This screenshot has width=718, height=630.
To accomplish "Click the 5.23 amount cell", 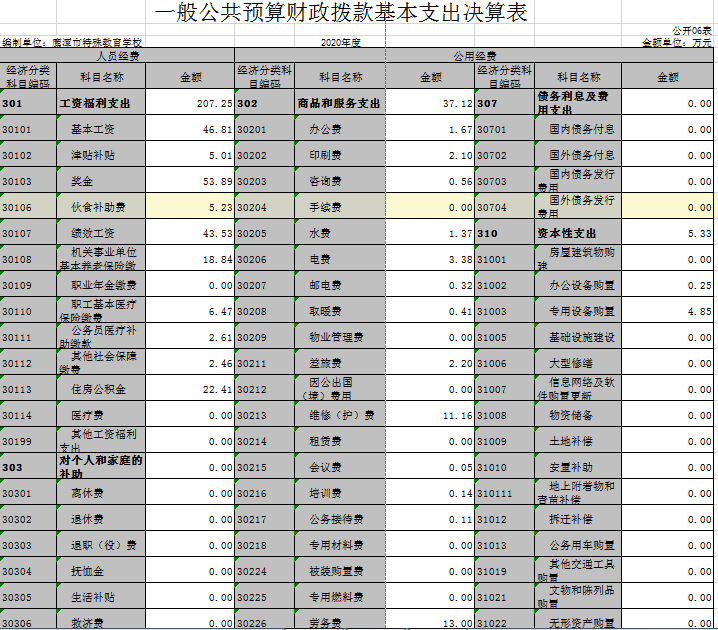I will [190, 206].
